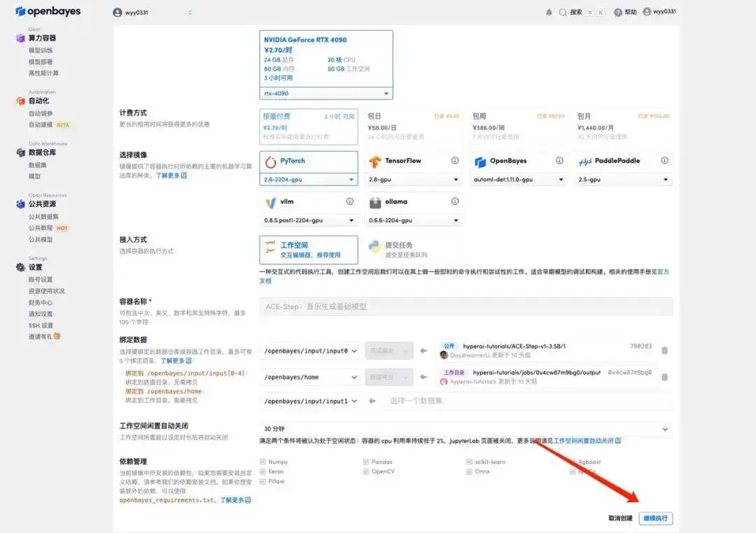Click OpenBayes image info icon
756x533 pixels.
pos(559,160)
